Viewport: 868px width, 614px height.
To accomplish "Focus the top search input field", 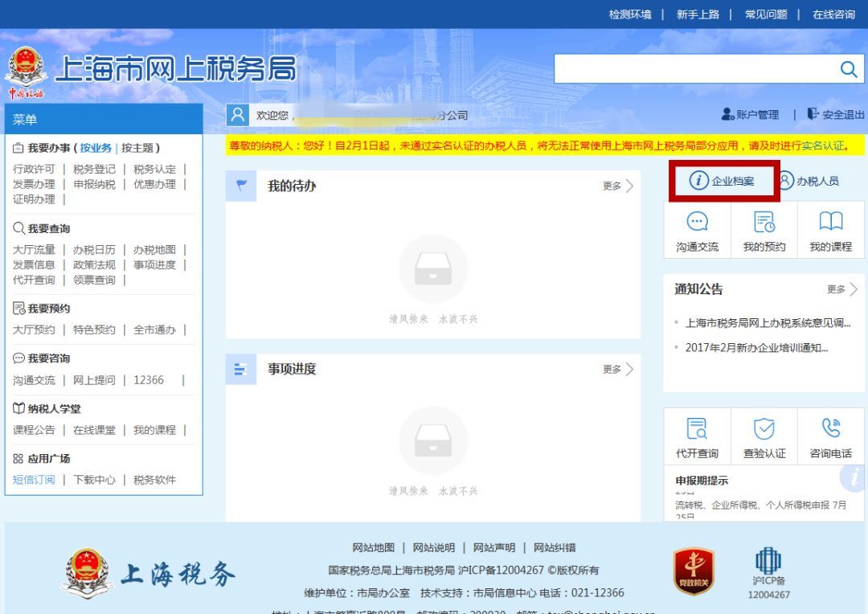I will 696,68.
